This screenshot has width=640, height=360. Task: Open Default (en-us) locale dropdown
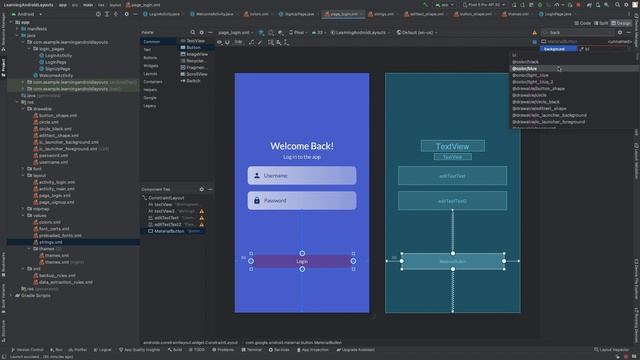pyautogui.click(x=416, y=32)
